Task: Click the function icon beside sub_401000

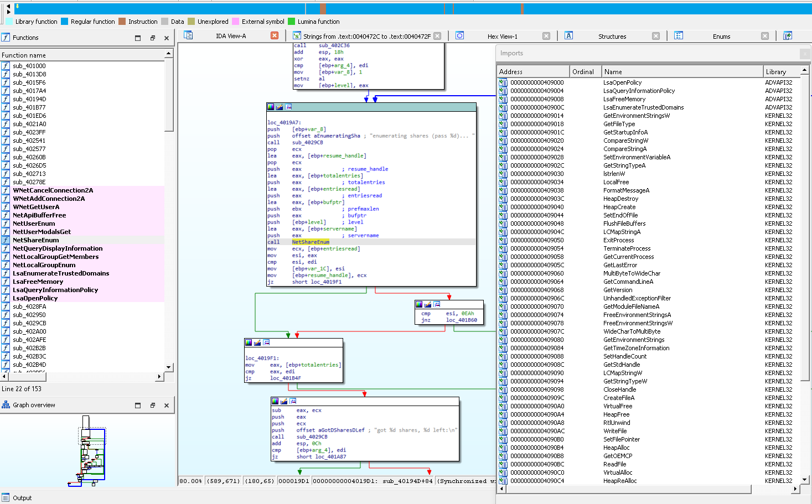Action: point(6,66)
